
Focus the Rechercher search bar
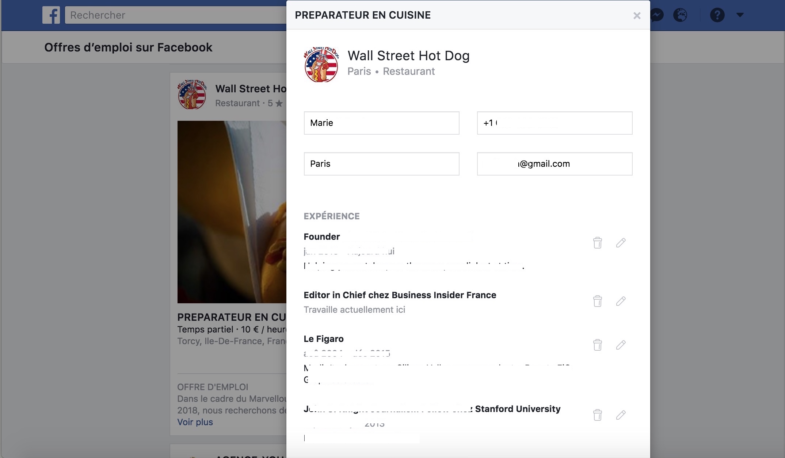pos(176,15)
